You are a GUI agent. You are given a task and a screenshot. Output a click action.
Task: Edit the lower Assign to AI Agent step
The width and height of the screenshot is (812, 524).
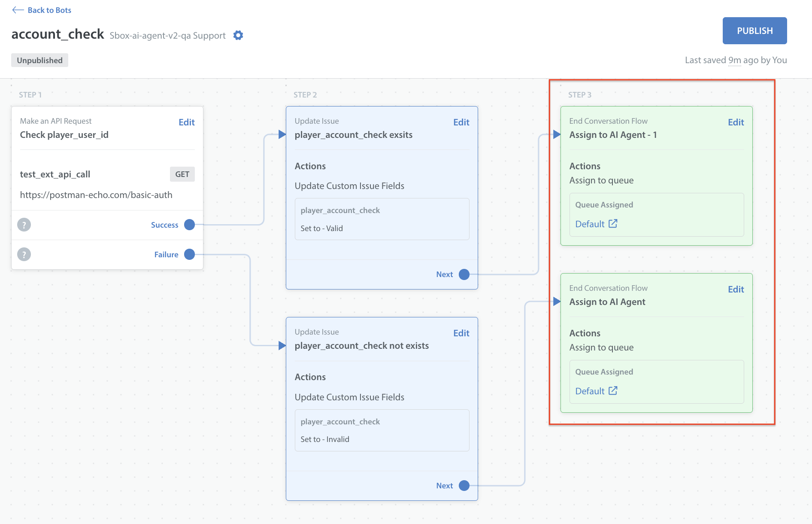[x=736, y=289]
